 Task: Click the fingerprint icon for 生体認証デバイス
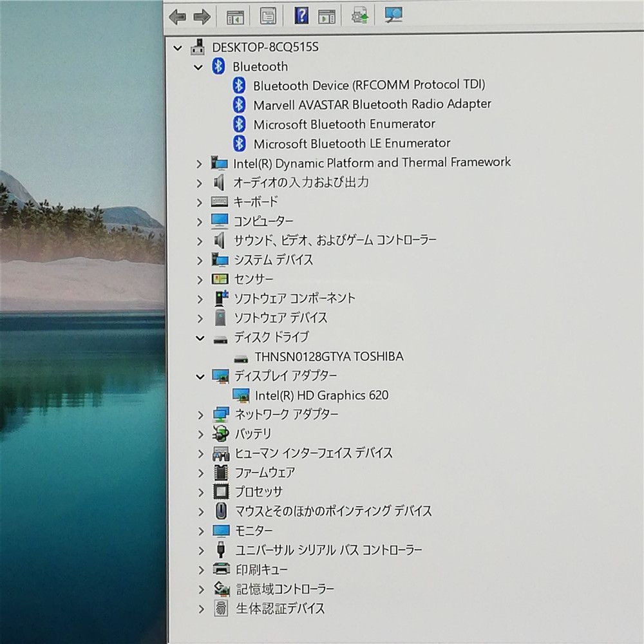221,609
